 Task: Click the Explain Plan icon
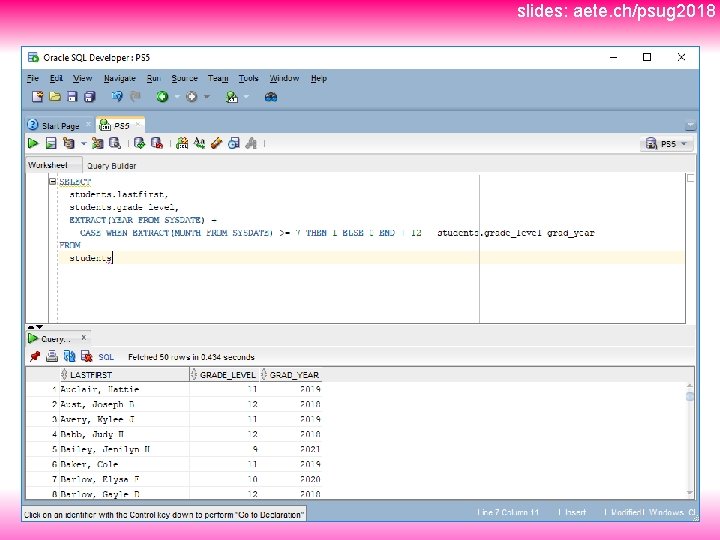pos(68,143)
